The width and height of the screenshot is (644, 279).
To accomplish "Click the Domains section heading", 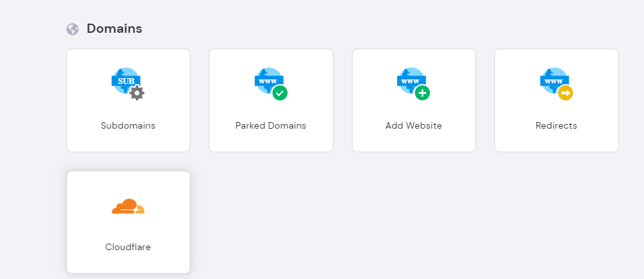I will [114, 29].
